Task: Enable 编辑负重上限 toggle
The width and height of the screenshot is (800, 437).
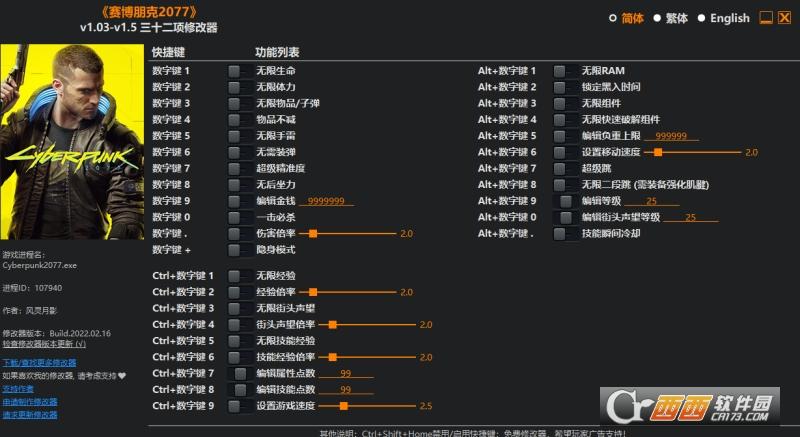Action: [x=565, y=136]
